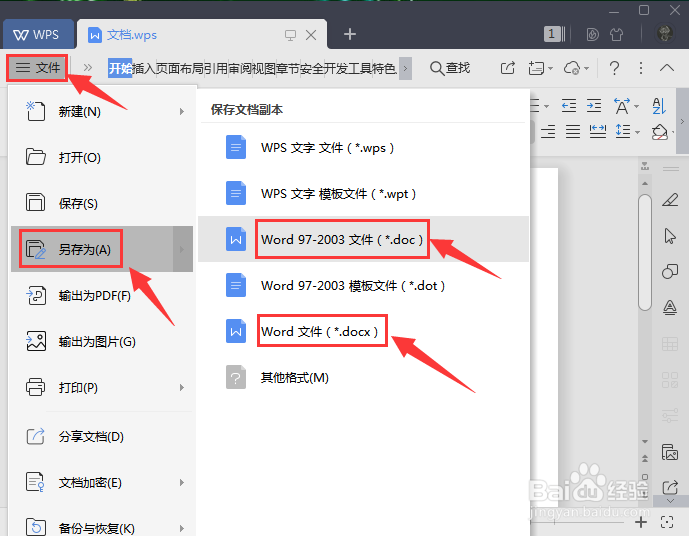Click the selection cursor sidebar icon
Image resolution: width=689 pixels, height=536 pixels.
670,236
